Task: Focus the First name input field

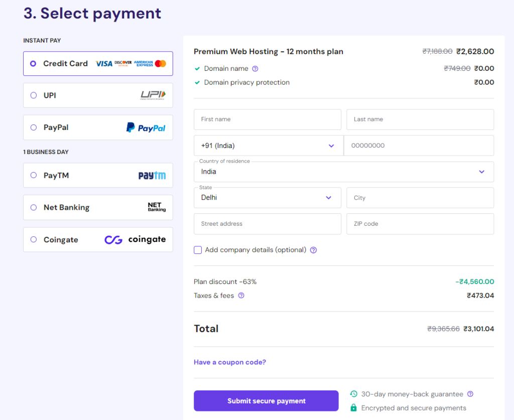Action: tap(267, 119)
